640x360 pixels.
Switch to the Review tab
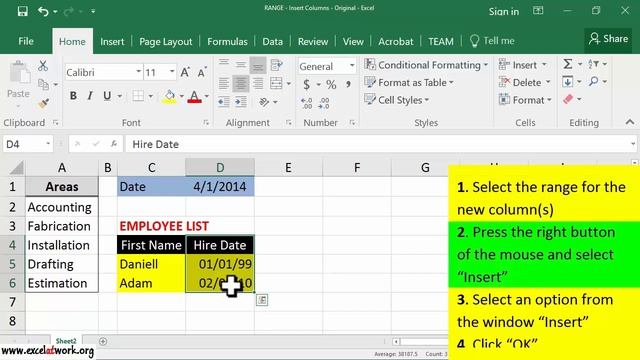click(x=313, y=42)
